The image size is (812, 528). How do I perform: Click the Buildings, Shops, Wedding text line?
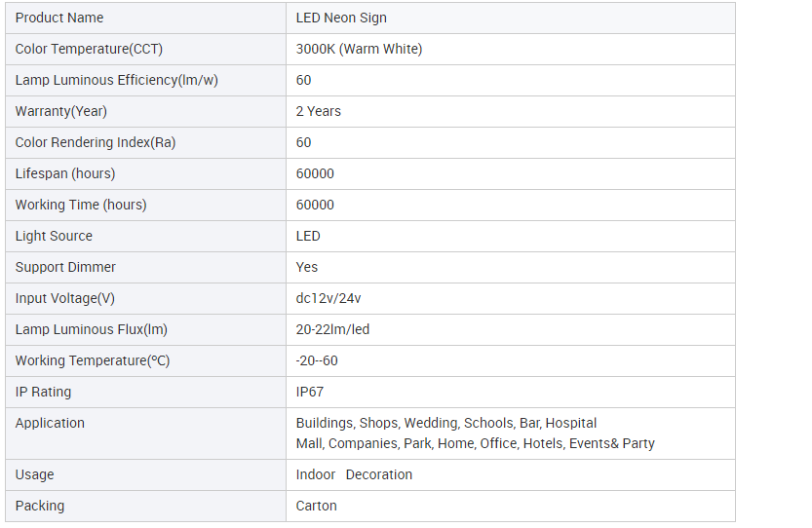445,423
